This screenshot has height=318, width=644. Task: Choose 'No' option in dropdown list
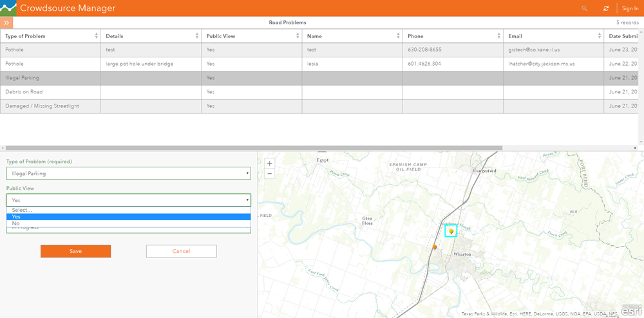tap(129, 223)
